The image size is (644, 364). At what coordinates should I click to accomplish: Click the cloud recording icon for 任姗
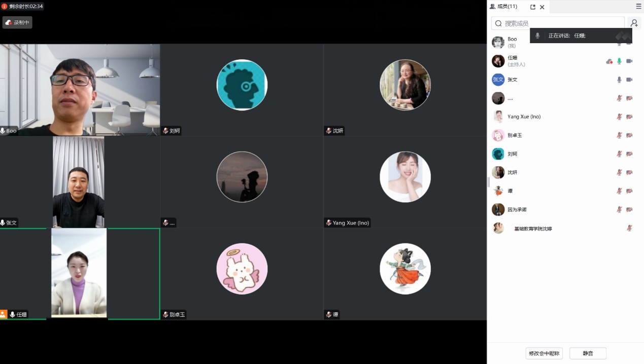(609, 61)
